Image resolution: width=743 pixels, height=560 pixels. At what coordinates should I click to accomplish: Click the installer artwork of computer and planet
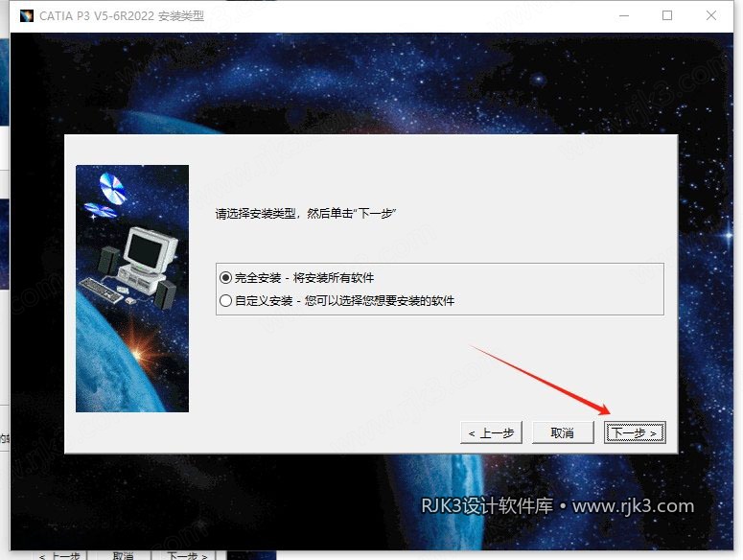coord(132,289)
